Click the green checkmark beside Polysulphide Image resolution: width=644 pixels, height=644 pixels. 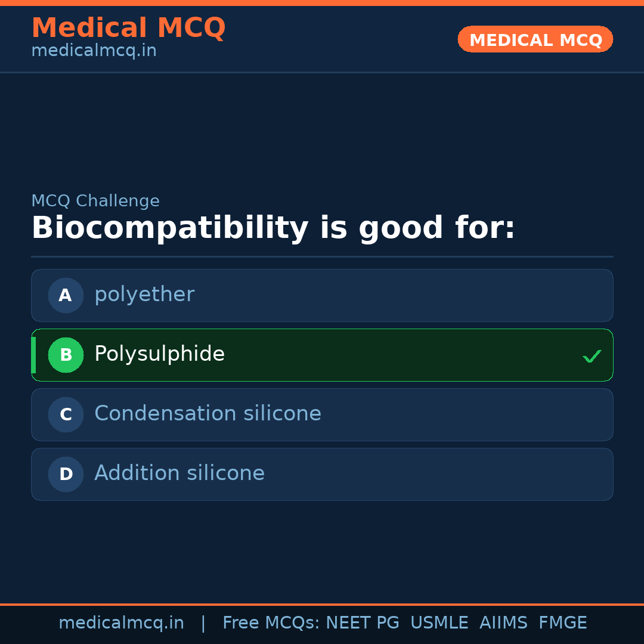tap(592, 356)
